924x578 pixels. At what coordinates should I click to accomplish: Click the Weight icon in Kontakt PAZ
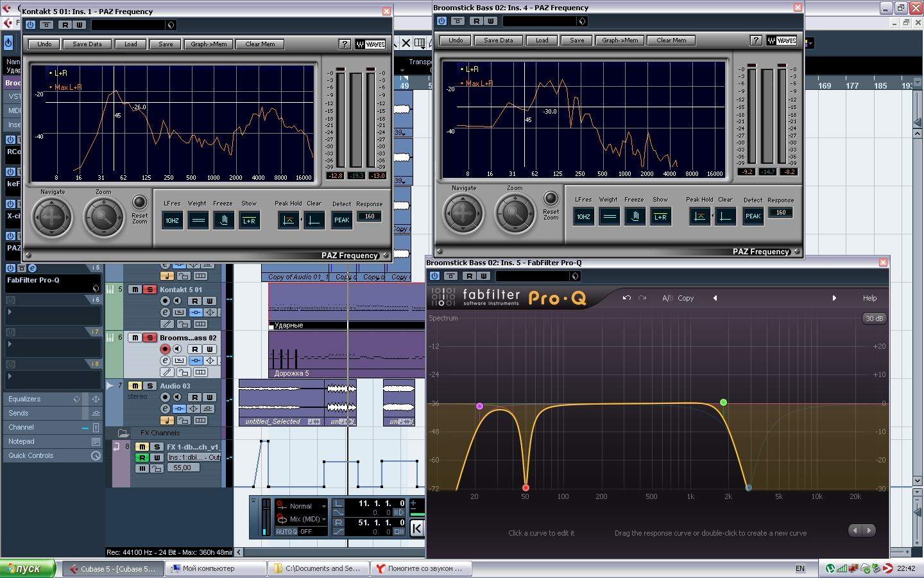tap(198, 220)
